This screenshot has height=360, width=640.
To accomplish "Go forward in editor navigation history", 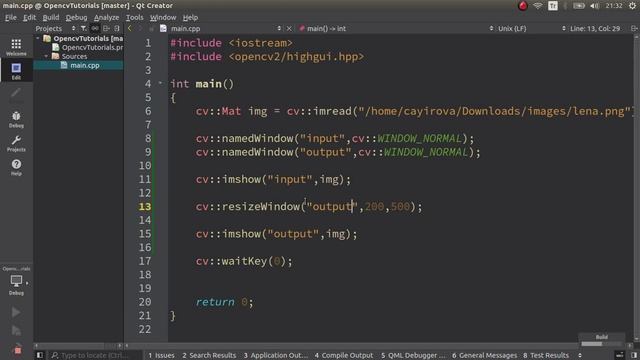I will (140, 28).
